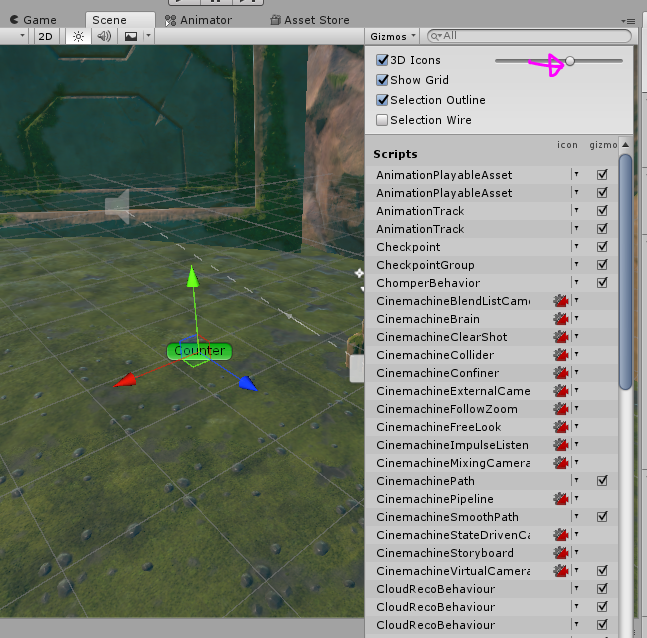Screen dimensions: 647x638
Task: Open the CheckpointGroup icon dropdown arrow
Action: 576,264
